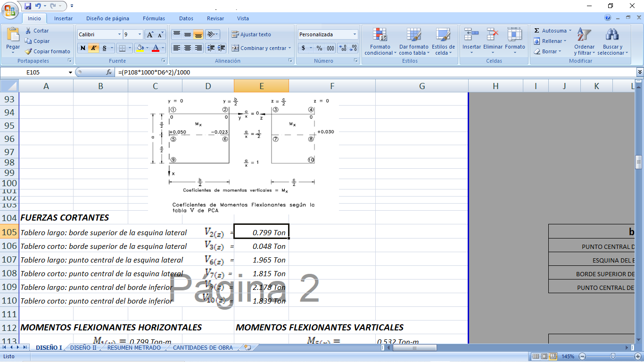The width and height of the screenshot is (644, 362).
Task: Toggle align text left
Action: 177,48
